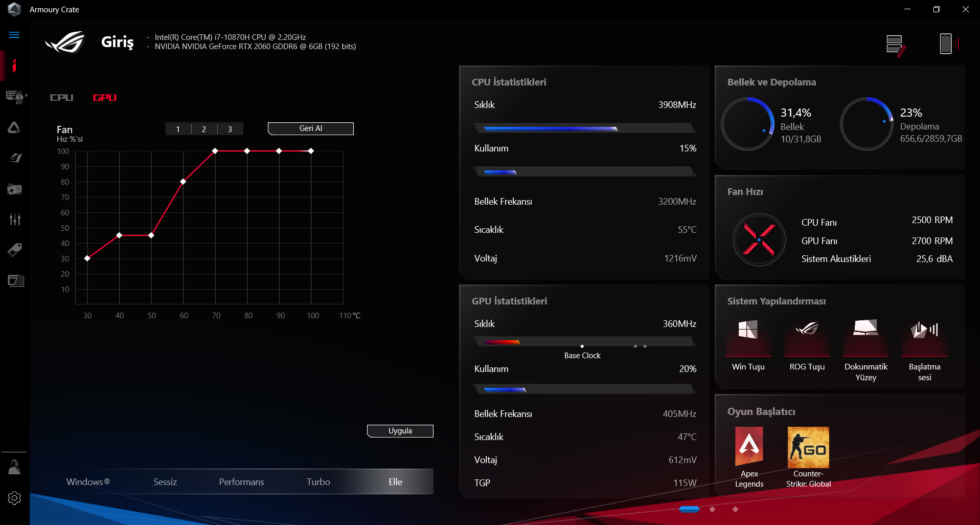Click the CPU İstatistikleri panel heading
Viewport: 980px width, 525px height.
[x=509, y=82]
